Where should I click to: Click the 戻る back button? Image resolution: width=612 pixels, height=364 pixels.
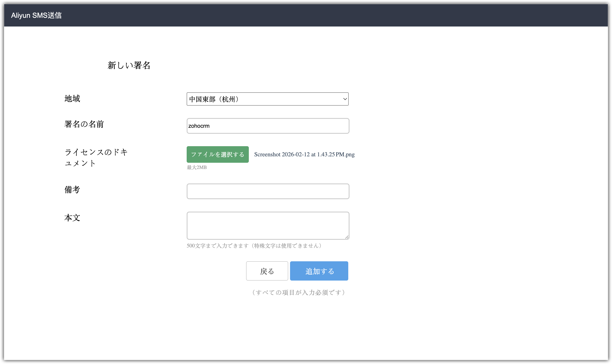[267, 271]
